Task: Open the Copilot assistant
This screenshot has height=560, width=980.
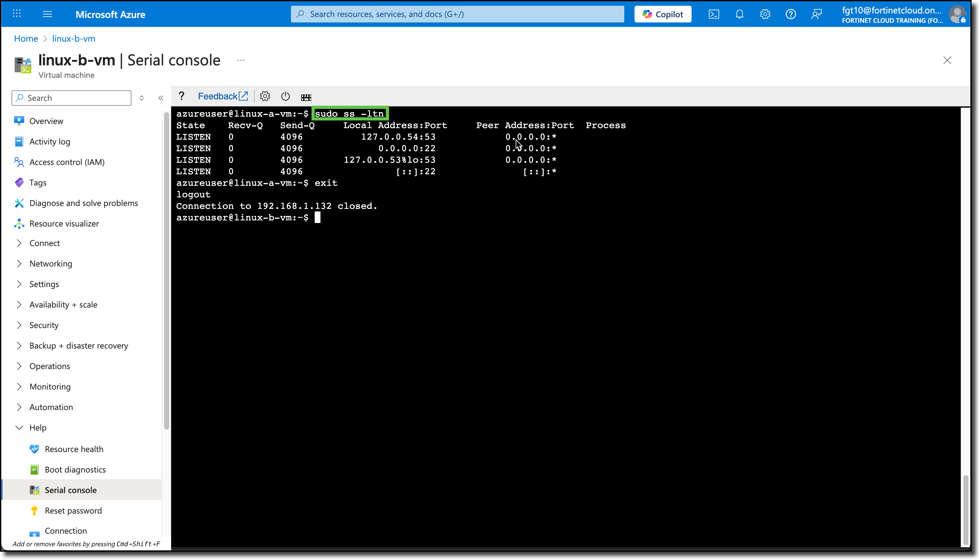Action: (662, 14)
